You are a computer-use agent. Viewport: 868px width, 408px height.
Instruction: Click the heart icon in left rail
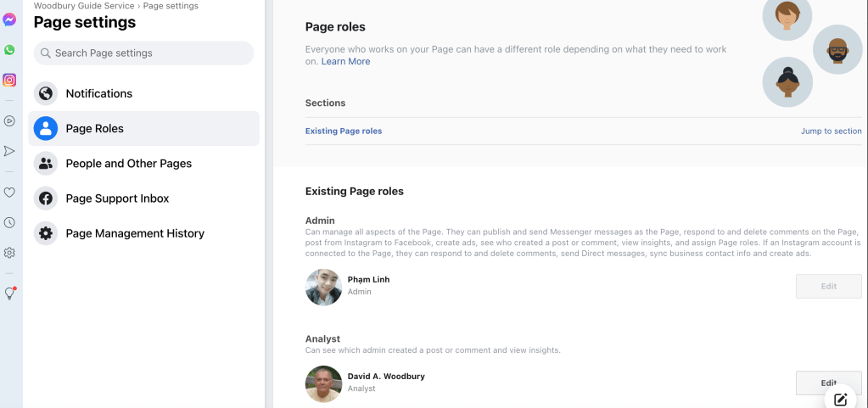click(x=9, y=193)
